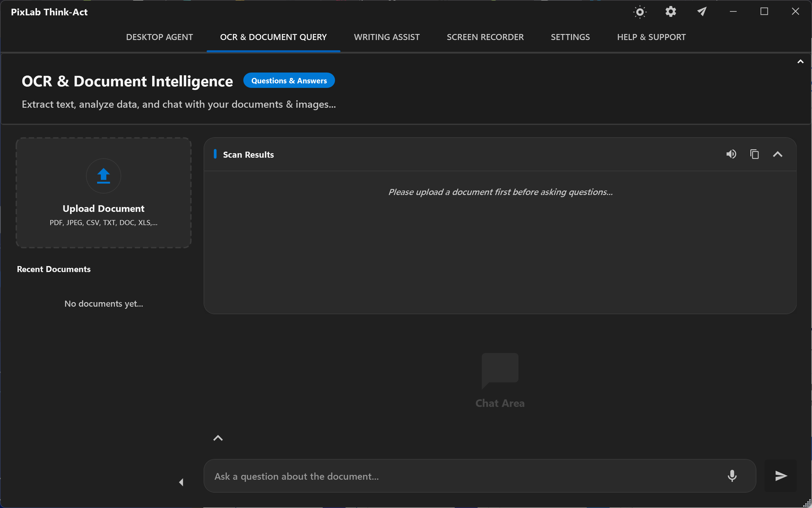Expand the chat area chevron above input
Screen dimensions: 812x508
click(218, 438)
